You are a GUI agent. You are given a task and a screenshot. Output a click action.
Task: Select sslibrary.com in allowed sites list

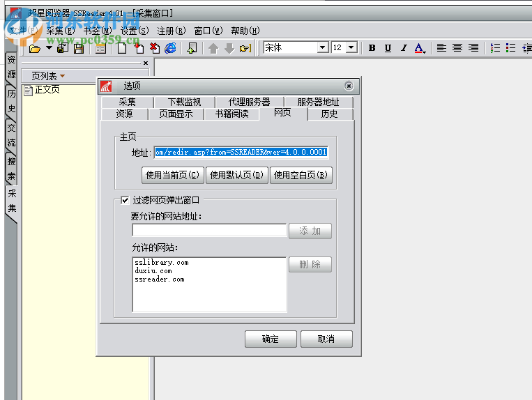(162, 263)
